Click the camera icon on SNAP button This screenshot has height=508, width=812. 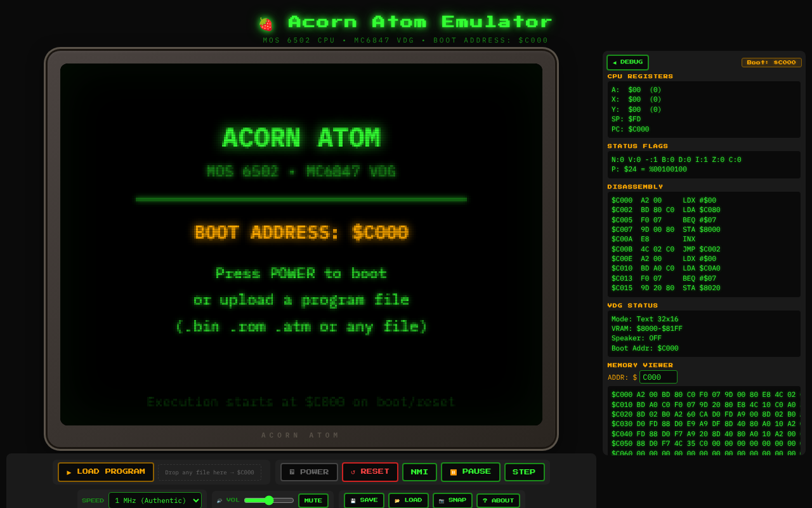(441, 500)
